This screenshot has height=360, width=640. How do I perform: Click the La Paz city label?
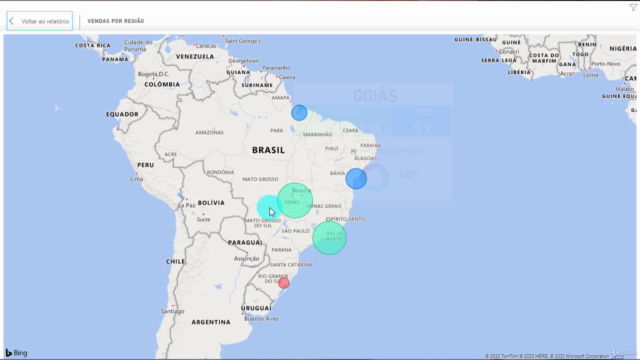point(187,205)
